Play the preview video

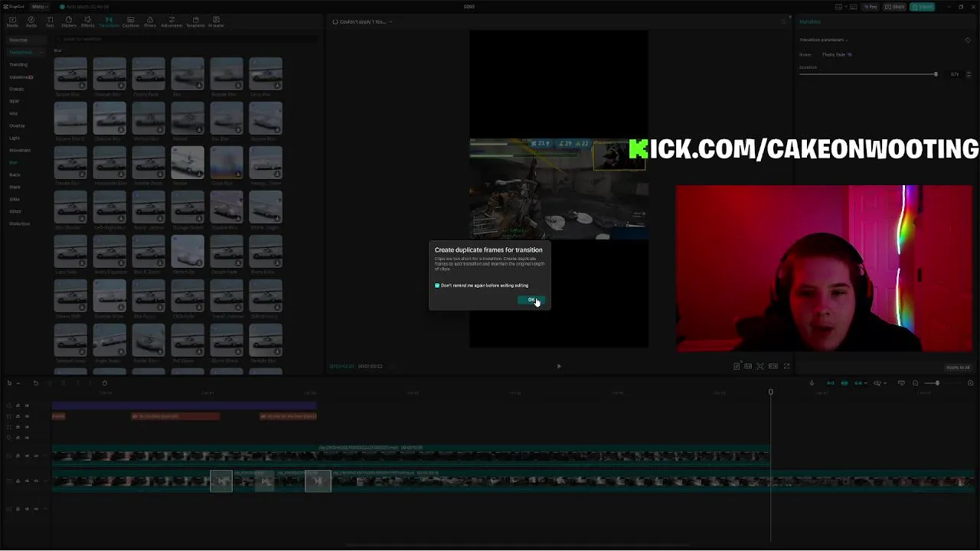pos(559,366)
